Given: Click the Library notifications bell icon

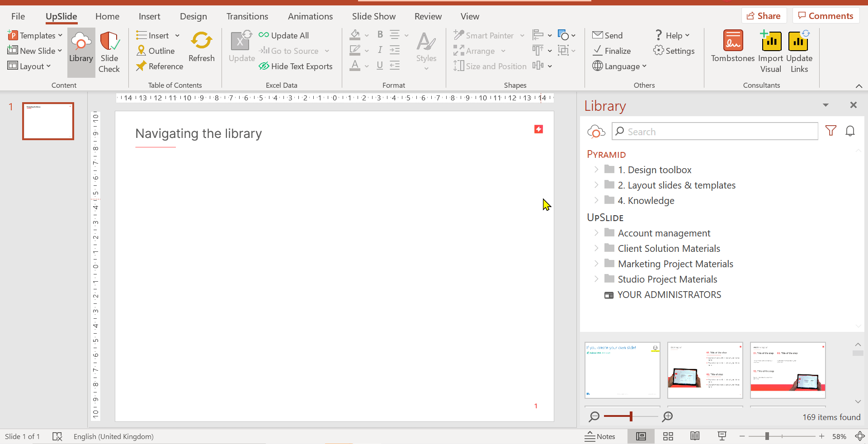Looking at the screenshot, I should 850,131.
